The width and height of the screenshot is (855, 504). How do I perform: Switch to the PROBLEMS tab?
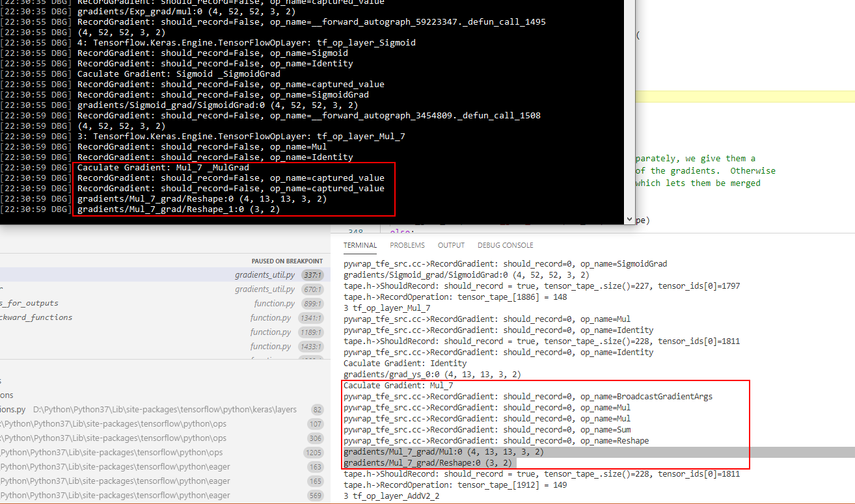click(407, 245)
